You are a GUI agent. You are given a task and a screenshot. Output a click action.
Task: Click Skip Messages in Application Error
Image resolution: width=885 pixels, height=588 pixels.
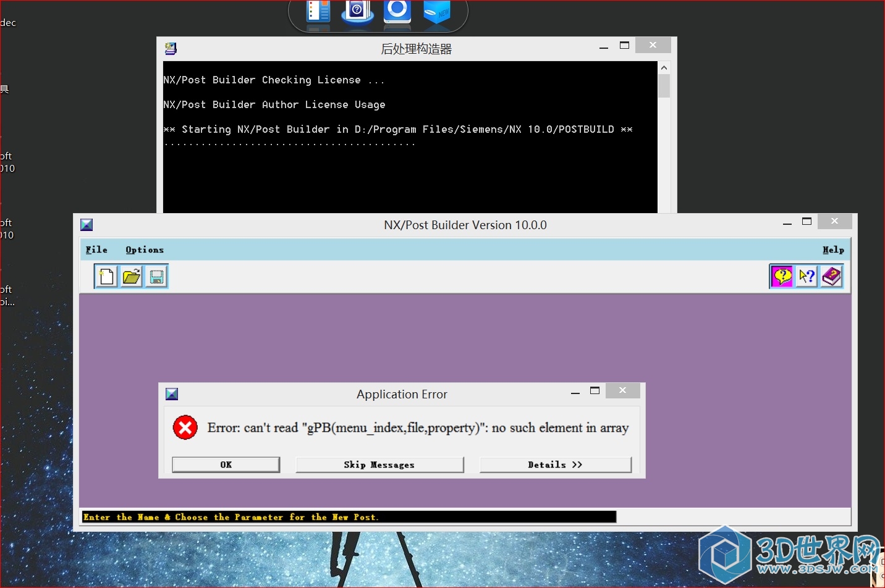click(379, 464)
